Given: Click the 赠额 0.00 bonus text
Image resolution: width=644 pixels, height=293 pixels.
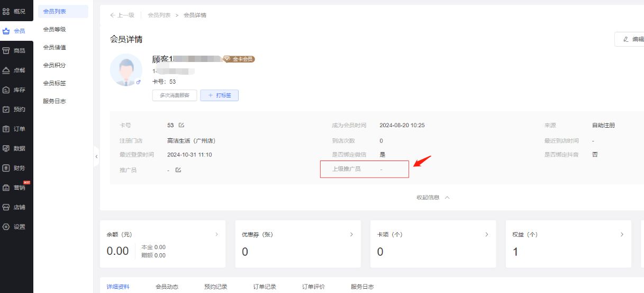Looking at the screenshot, I should coord(153,255).
